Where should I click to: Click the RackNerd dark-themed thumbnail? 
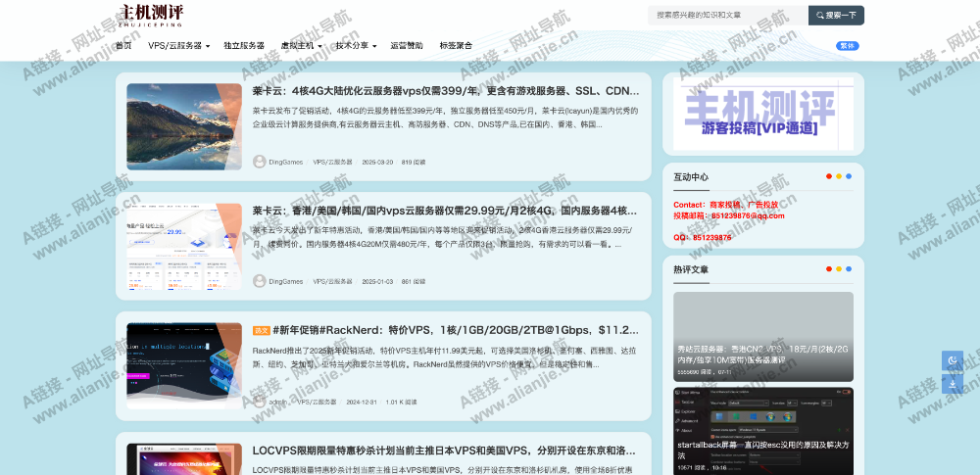pos(184,366)
